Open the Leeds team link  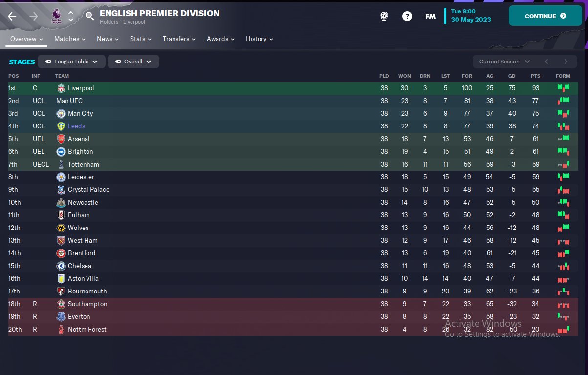tap(77, 126)
